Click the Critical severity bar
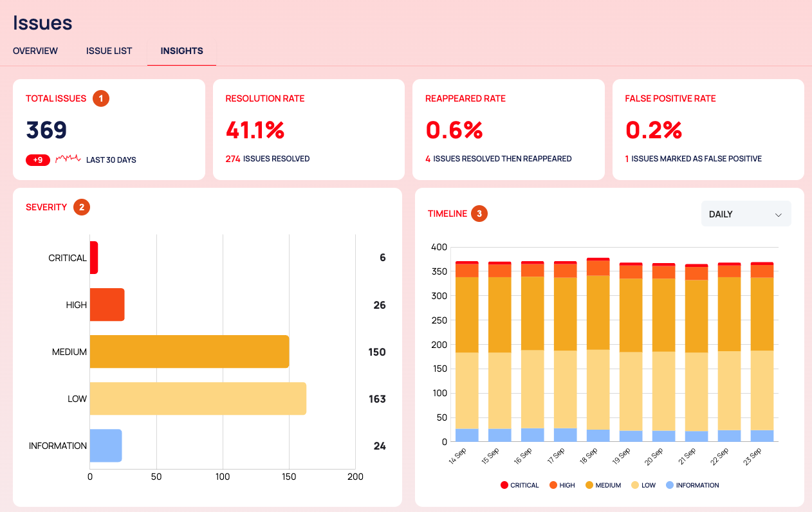 click(94, 258)
